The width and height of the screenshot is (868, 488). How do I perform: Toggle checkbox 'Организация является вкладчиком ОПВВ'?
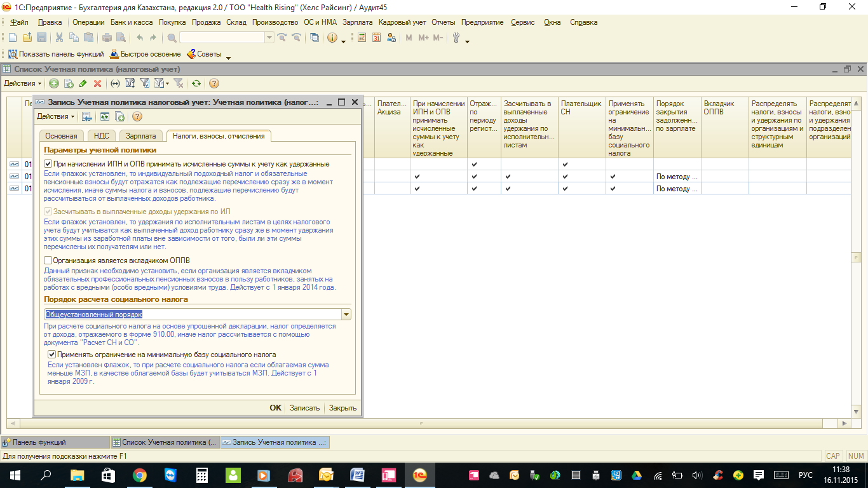48,261
